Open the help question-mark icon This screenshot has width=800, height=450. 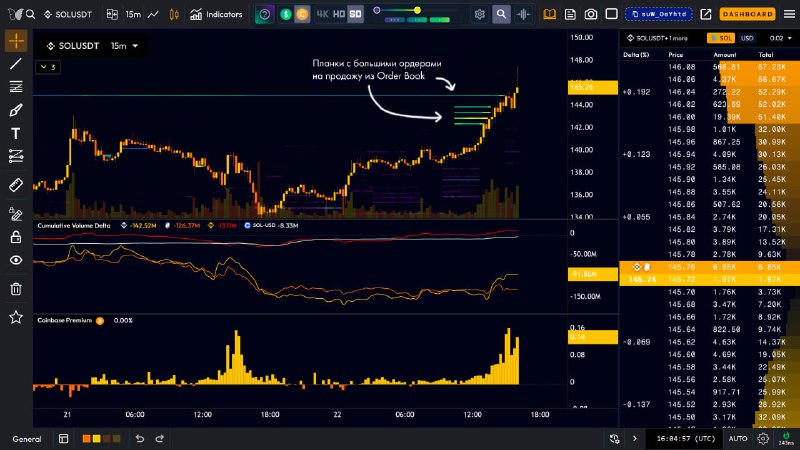[x=264, y=14]
